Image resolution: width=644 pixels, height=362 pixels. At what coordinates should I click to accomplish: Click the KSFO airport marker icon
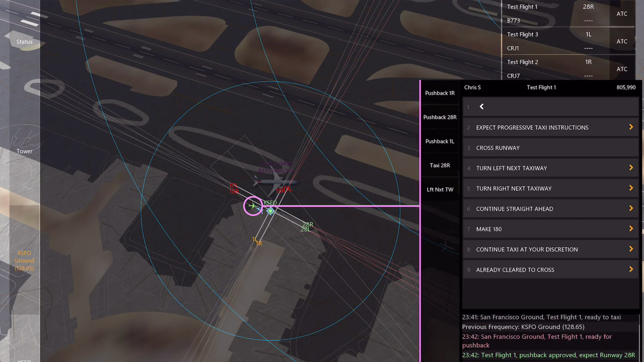point(270,211)
